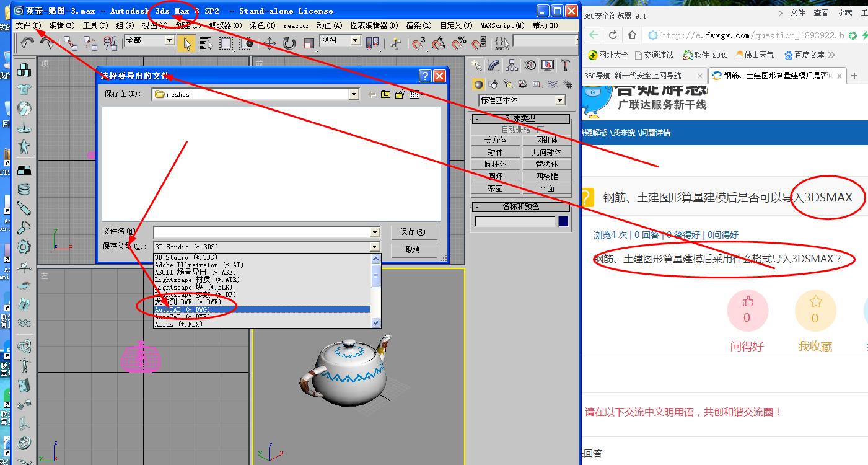
Task: Select Cameras category icon
Action: point(523,84)
